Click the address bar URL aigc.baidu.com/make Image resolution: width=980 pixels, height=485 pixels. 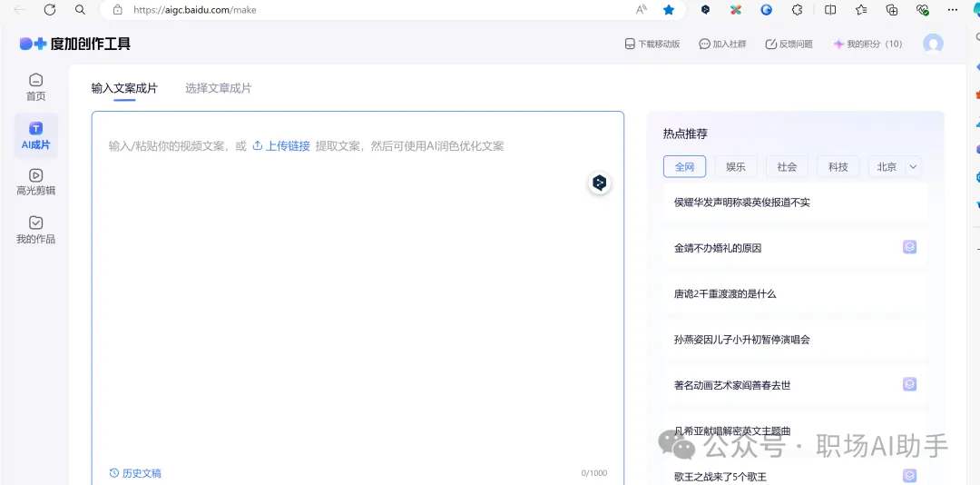pos(195,10)
